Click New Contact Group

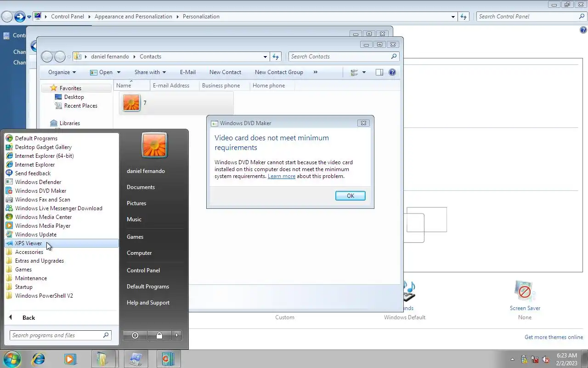(279, 72)
